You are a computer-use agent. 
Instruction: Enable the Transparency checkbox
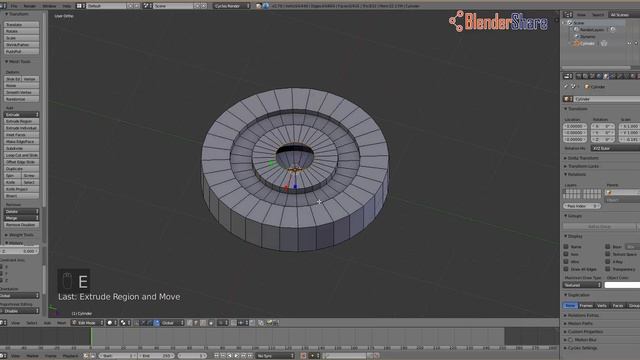tap(608, 269)
